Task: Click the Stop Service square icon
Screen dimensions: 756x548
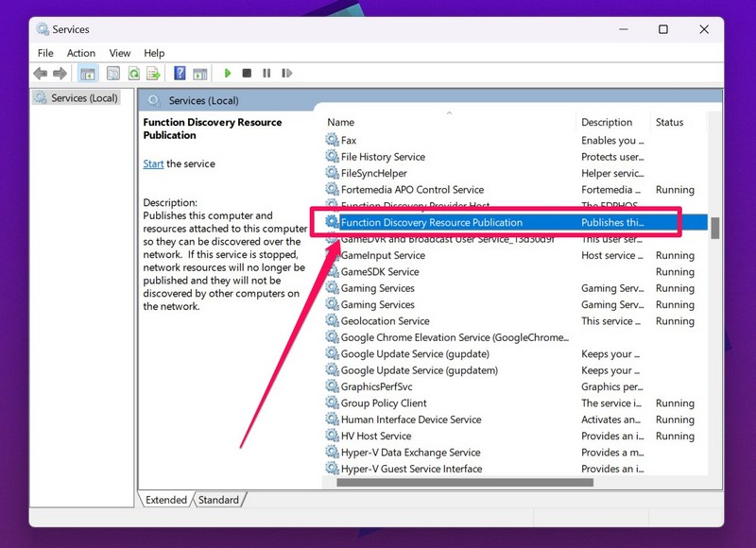Action: pyautogui.click(x=247, y=74)
